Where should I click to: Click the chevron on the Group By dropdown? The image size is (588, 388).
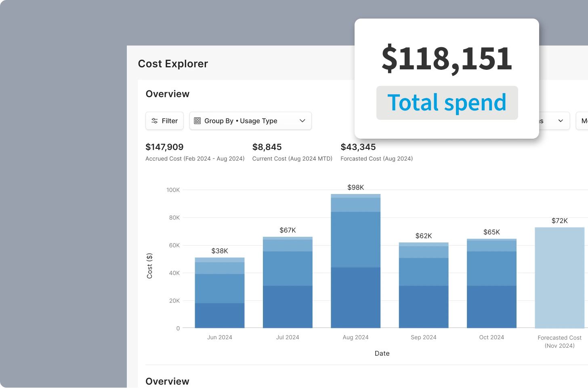pyautogui.click(x=302, y=121)
